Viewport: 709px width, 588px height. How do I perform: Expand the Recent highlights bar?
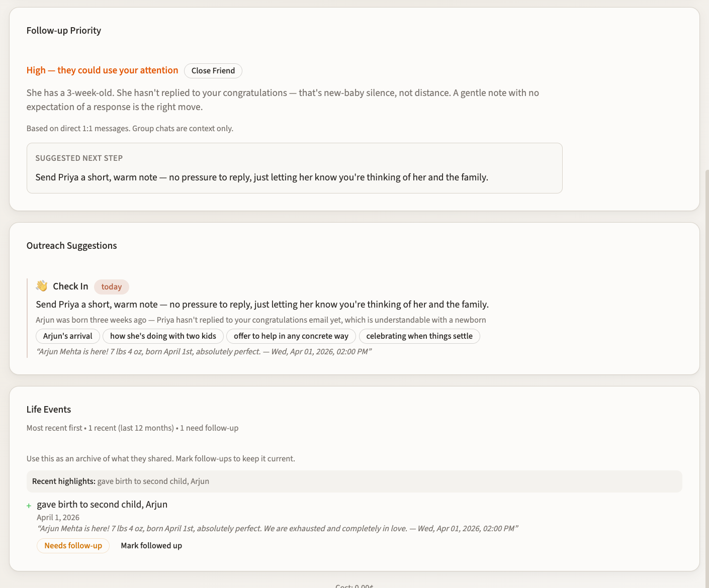(x=354, y=481)
